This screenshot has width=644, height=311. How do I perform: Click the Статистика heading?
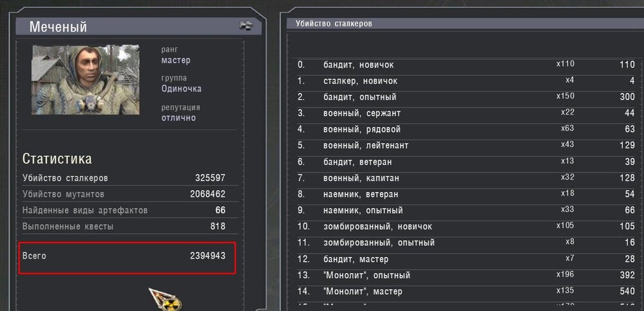coord(57,159)
